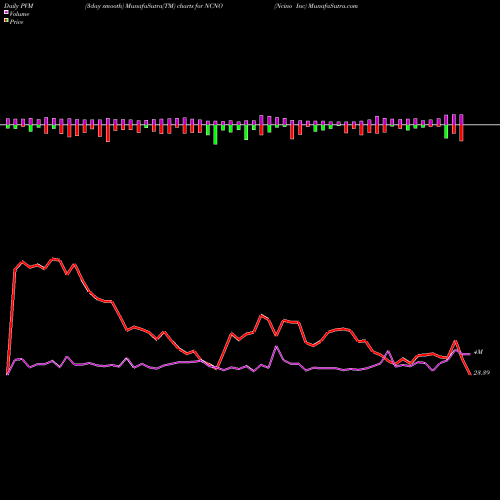The image size is (500, 500).
Task: Click the '(Ncino Inc) MunafaSutra.com' text
Action: (316, 6)
